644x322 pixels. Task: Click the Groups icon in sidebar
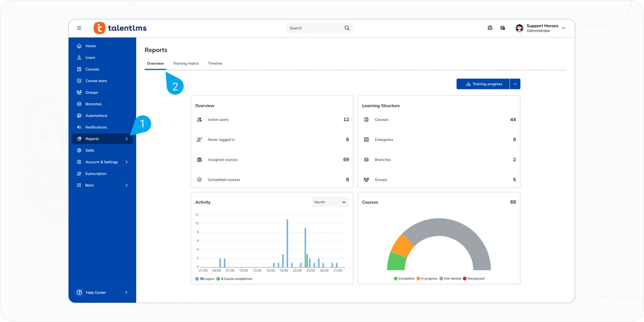pyautogui.click(x=79, y=93)
